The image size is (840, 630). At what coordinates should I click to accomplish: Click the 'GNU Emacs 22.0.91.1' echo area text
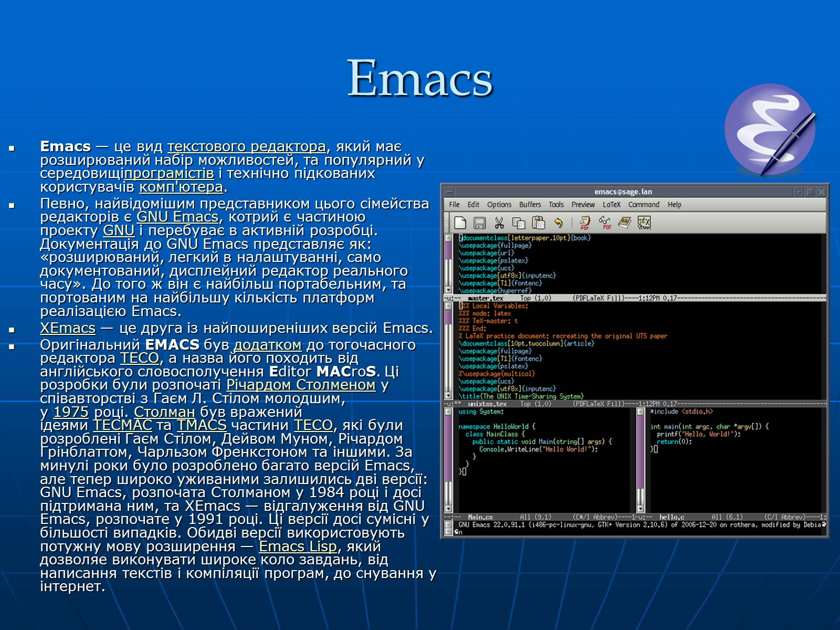click(492, 524)
